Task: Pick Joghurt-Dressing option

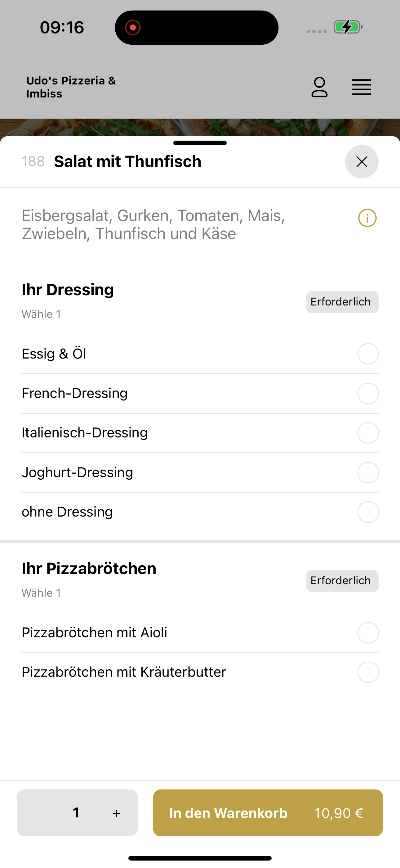Action: pos(200,472)
